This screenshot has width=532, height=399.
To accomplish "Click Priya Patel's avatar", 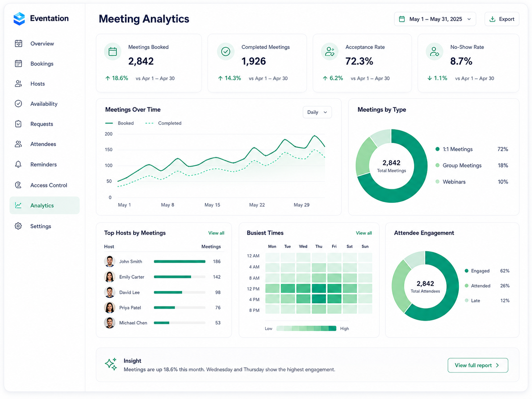I will pos(109,308).
